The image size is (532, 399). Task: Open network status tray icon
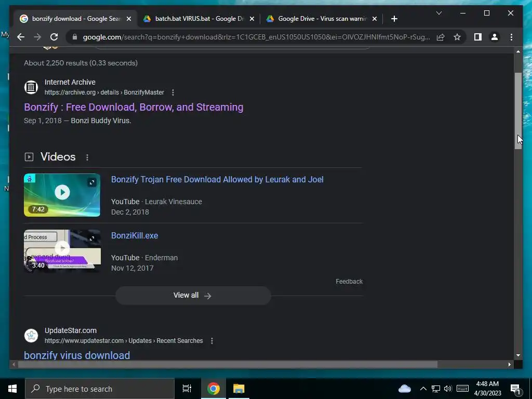436,389
